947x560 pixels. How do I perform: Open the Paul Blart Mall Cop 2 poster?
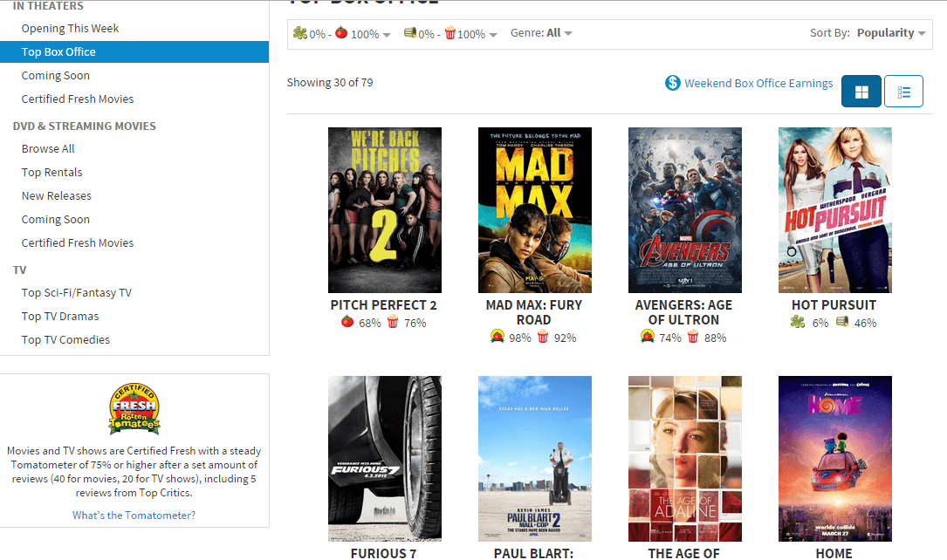tap(534, 459)
